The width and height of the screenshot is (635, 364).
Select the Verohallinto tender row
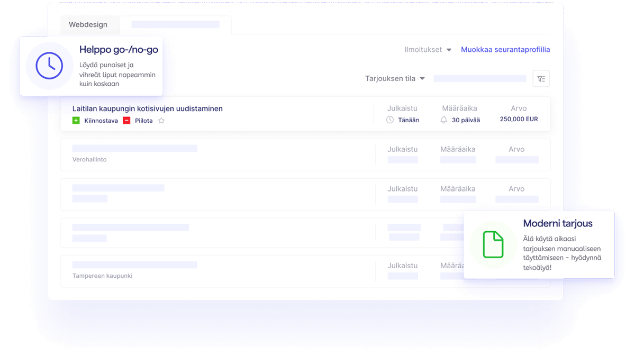pyautogui.click(x=212, y=154)
